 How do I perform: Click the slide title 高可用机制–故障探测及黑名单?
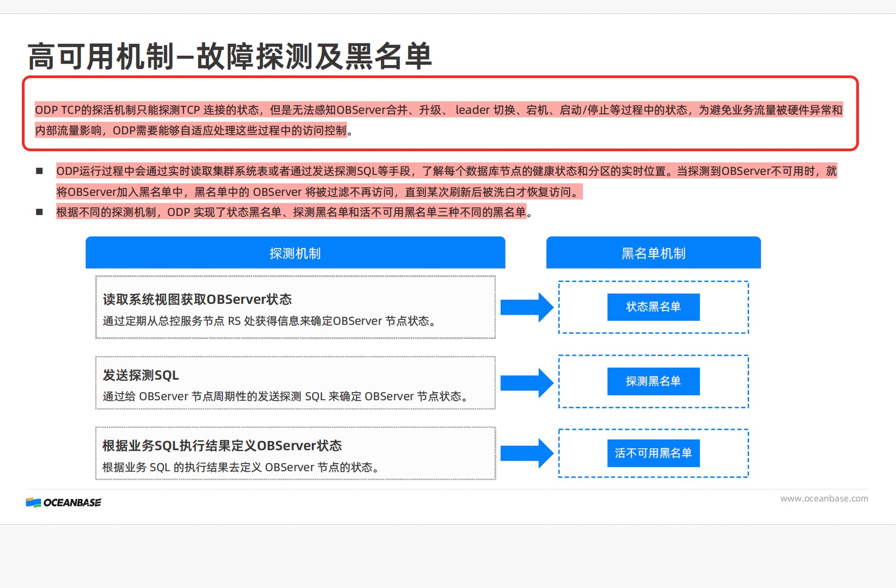pyautogui.click(x=230, y=56)
